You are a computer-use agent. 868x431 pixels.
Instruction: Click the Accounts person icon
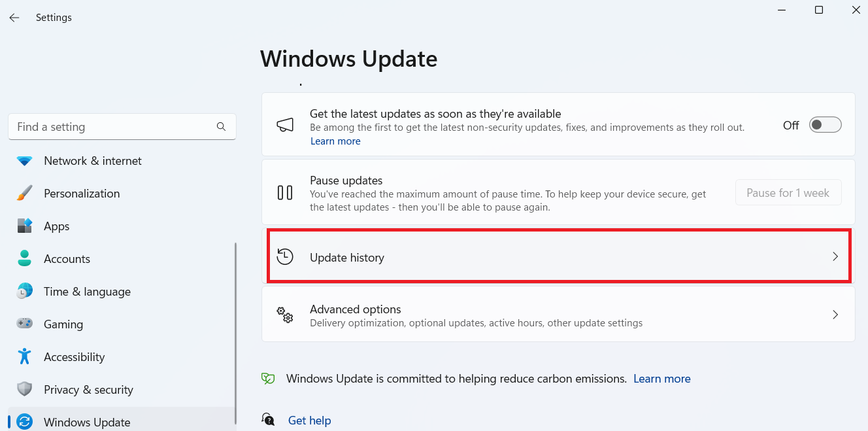click(x=25, y=259)
